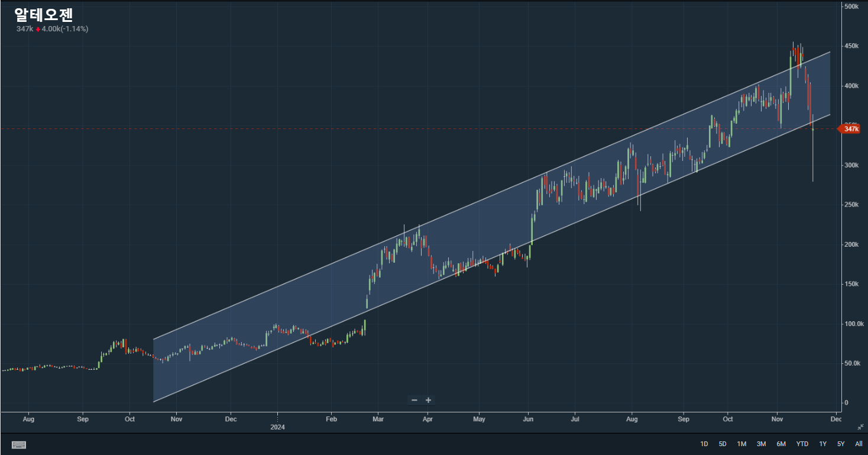This screenshot has height=455, width=868.
Task: Select the 5Y time range
Action: [x=840, y=444]
